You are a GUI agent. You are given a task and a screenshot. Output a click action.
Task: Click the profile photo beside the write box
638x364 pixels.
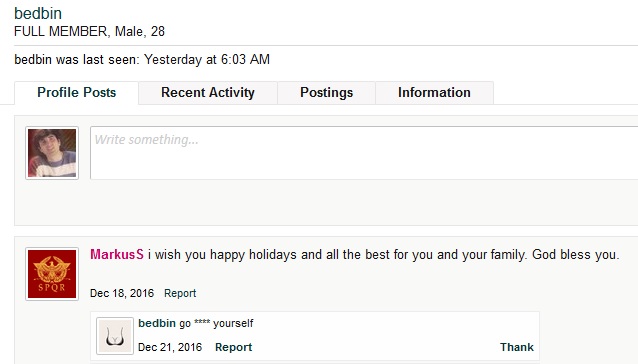pos(52,153)
